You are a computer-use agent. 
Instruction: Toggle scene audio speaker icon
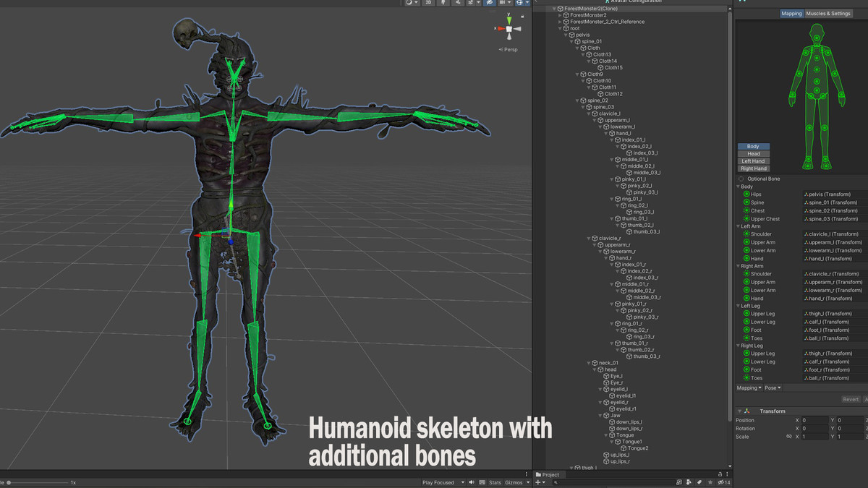(x=458, y=2)
